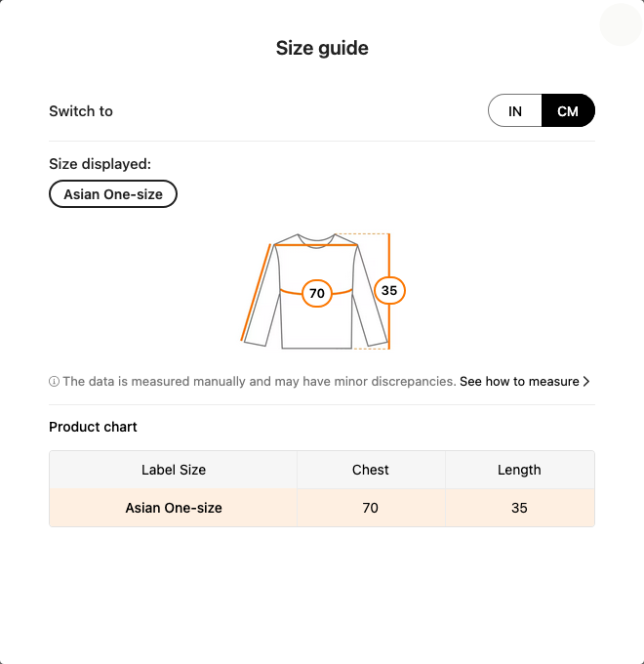Image resolution: width=644 pixels, height=664 pixels.
Task: Click the Length column header
Action: click(520, 470)
